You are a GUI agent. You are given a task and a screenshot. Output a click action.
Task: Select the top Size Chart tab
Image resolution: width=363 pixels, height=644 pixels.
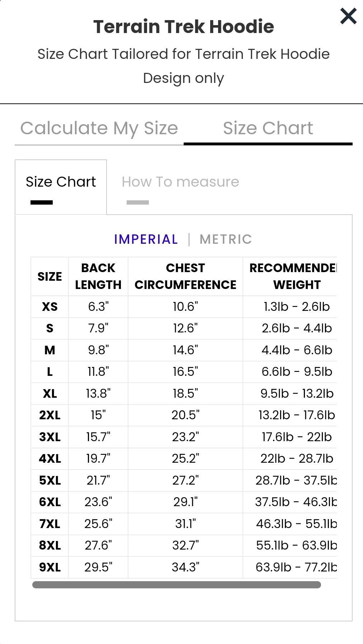pyautogui.click(x=268, y=129)
